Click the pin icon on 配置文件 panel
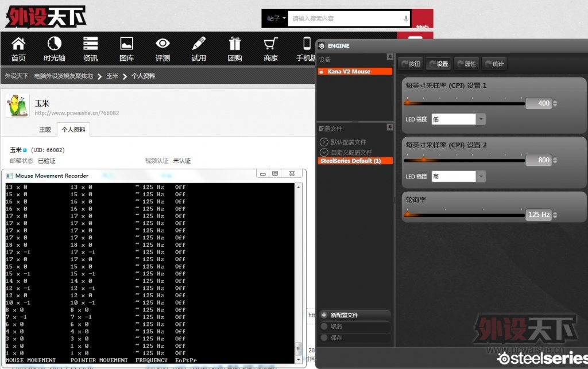 pyautogui.click(x=390, y=127)
